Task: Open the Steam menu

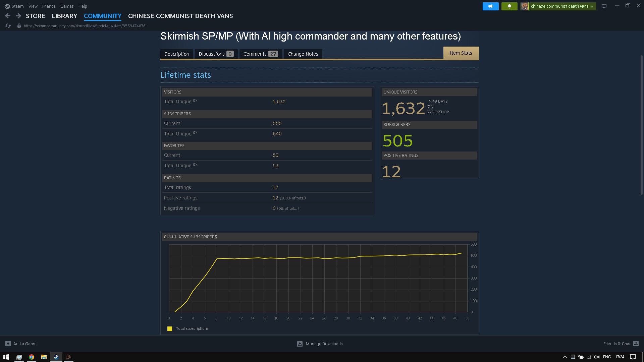Action: tap(14, 6)
